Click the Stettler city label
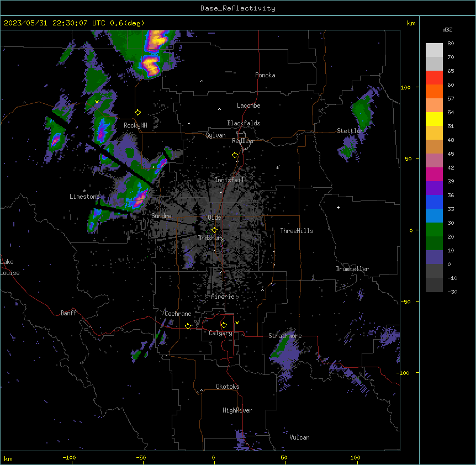This screenshot has width=476, height=465. (x=350, y=131)
